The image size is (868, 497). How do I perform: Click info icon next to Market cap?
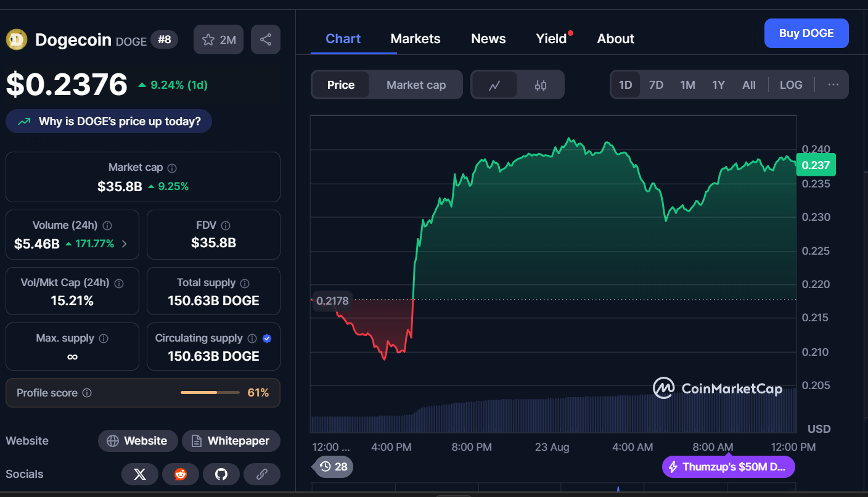pos(172,168)
